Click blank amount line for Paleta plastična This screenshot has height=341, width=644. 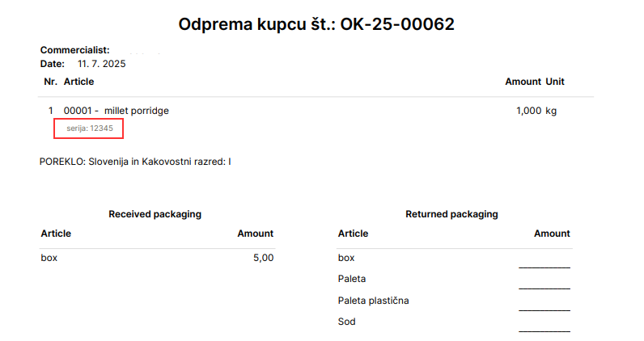pyautogui.click(x=544, y=307)
